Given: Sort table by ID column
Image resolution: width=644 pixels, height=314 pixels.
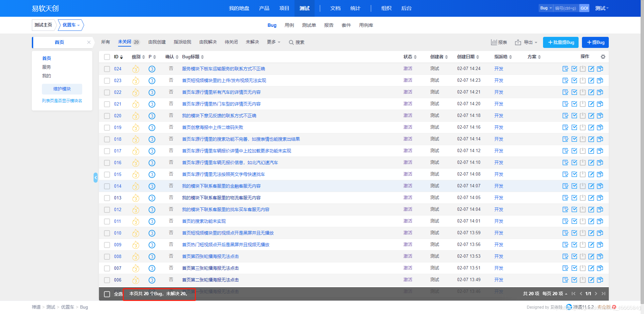Looking at the screenshot, I should click(118, 57).
